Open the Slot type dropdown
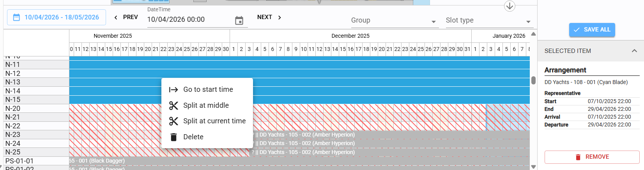 [x=488, y=21]
